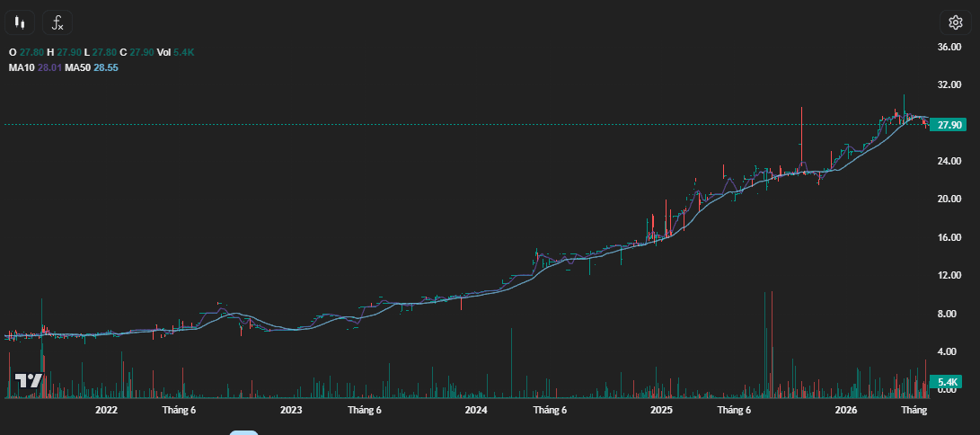Click the 2022 time axis label

click(x=106, y=410)
